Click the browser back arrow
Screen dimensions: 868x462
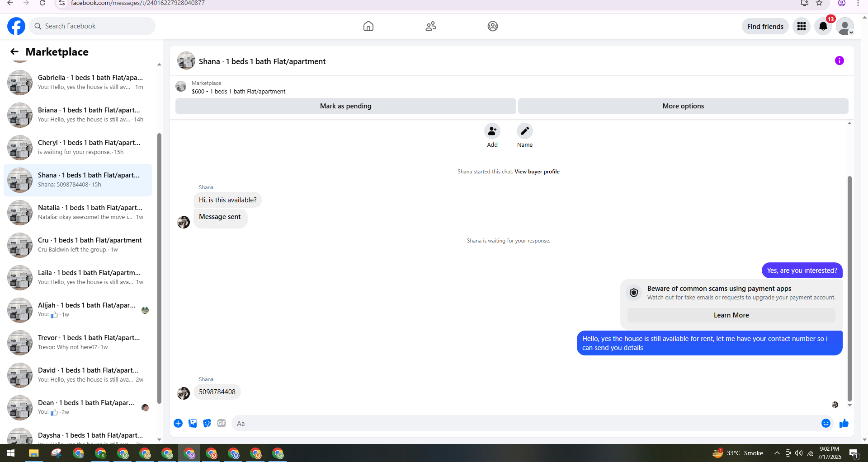(x=10, y=3)
